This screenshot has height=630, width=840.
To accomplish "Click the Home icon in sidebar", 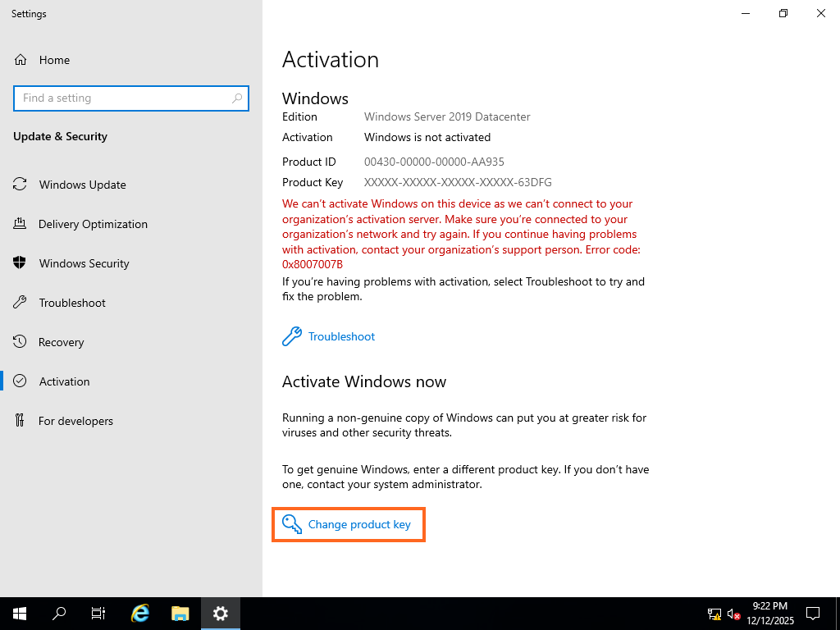I will click(21, 60).
